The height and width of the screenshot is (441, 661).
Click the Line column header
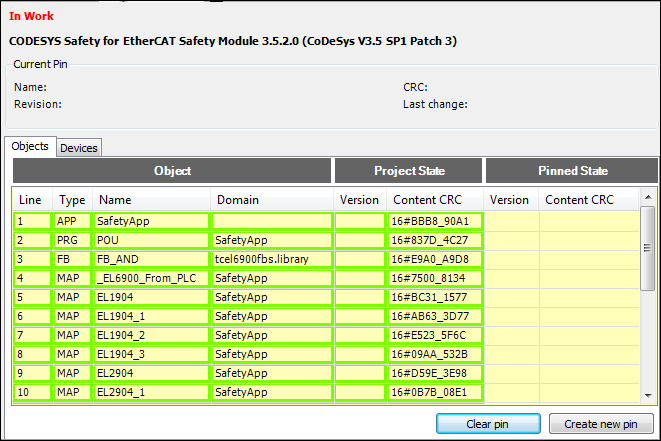click(x=30, y=200)
